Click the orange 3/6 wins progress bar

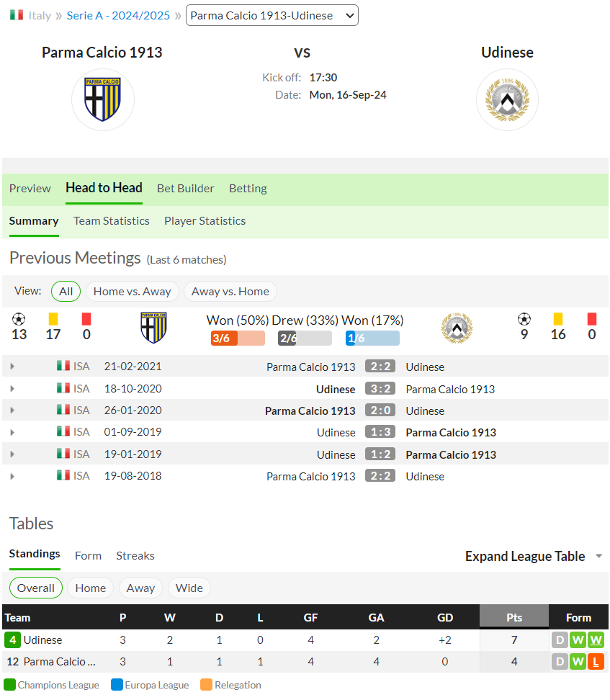pyautogui.click(x=238, y=338)
